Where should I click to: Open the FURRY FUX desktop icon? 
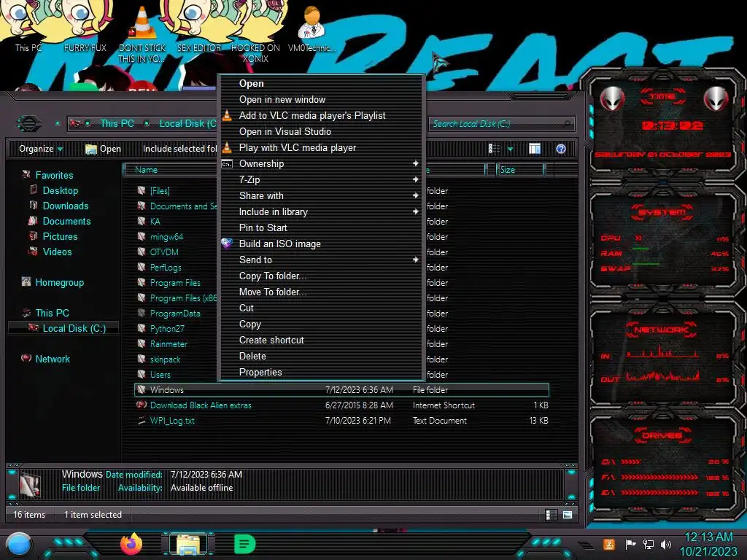pyautogui.click(x=85, y=26)
